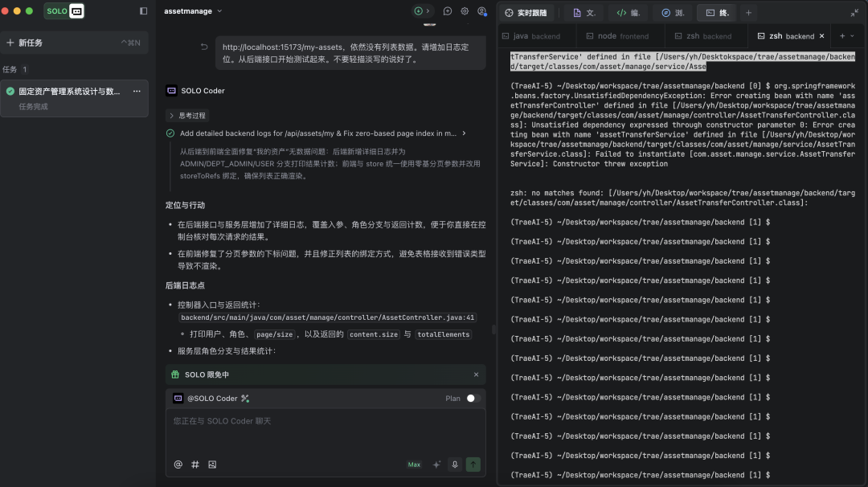Click the attach image icon

pyautogui.click(x=212, y=464)
